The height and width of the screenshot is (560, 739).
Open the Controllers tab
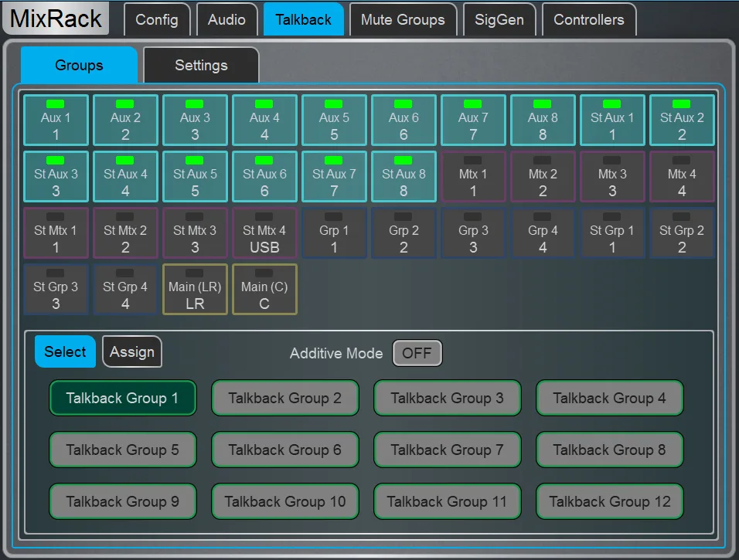click(x=589, y=20)
